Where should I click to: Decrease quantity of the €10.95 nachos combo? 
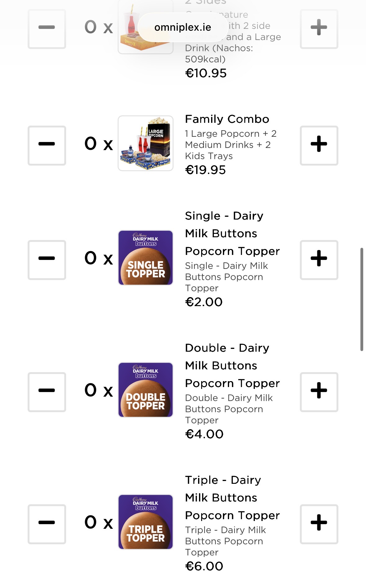tap(47, 29)
